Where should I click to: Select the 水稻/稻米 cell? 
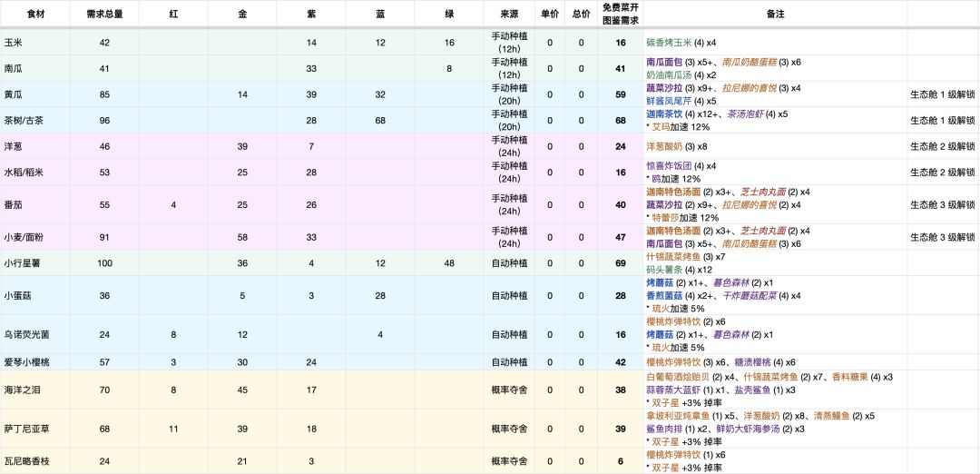pyautogui.click(x=35, y=172)
